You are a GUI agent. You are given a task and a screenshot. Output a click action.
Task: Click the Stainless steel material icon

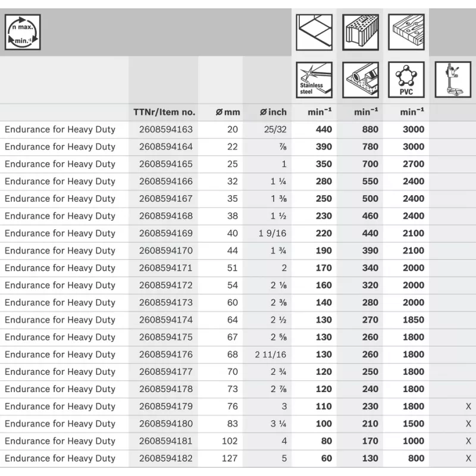[x=314, y=80]
